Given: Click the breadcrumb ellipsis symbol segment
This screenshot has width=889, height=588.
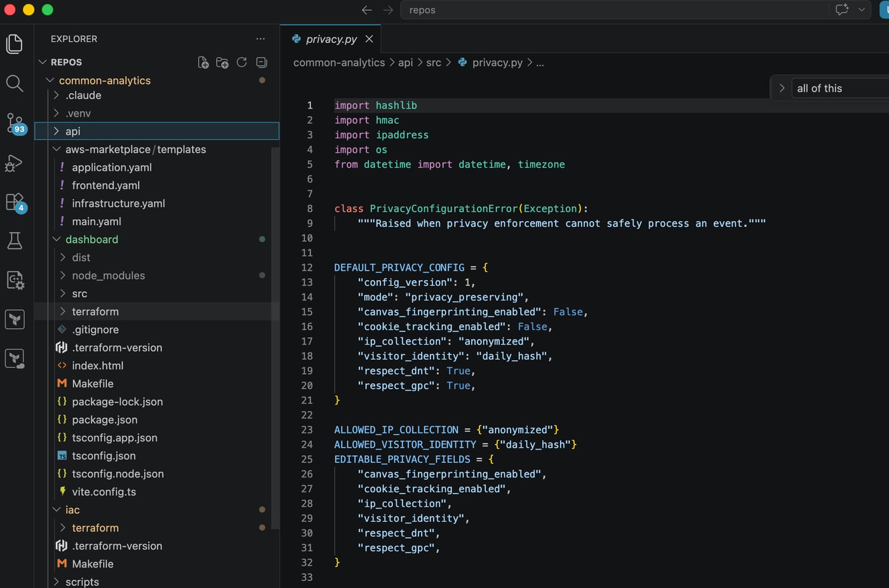Looking at the screenshot, I should [540, 62].
